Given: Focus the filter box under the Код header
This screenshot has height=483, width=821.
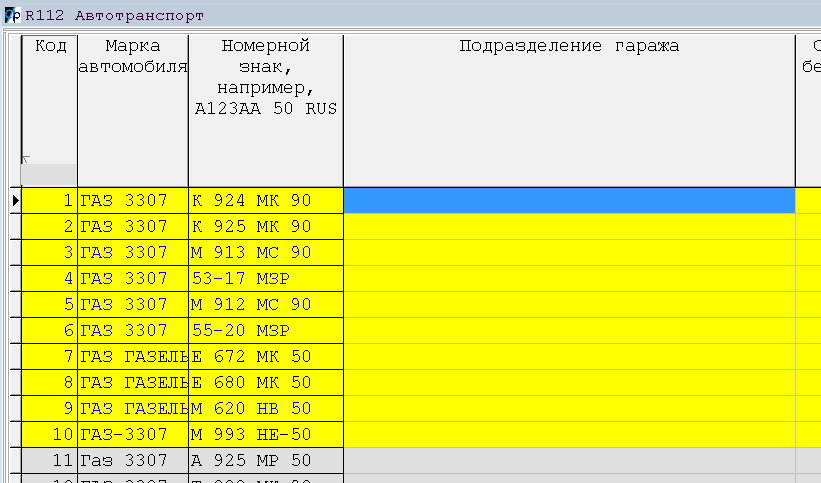Looking at the screenshot, I should tap(49, 174).
